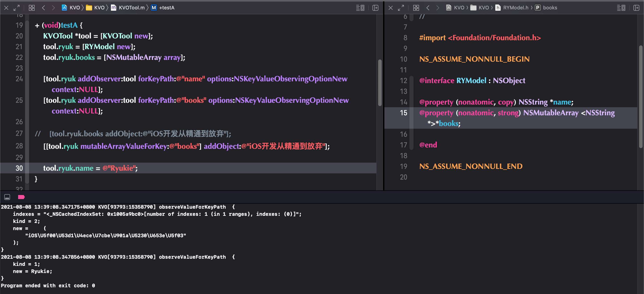This screenshot has height=294, width=644.
Task: Open +testA method jump menu
Action: 163,8
